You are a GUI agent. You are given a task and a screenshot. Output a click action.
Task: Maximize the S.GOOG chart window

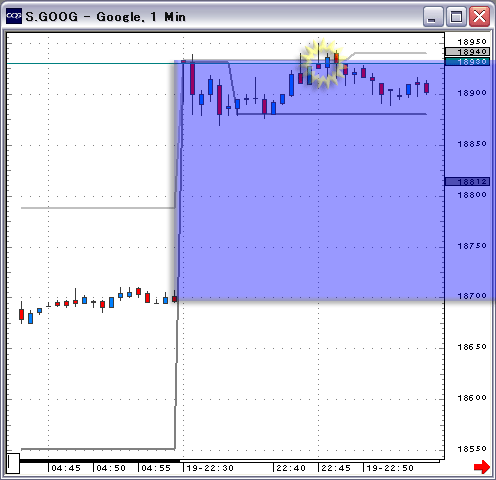point(456,17)
